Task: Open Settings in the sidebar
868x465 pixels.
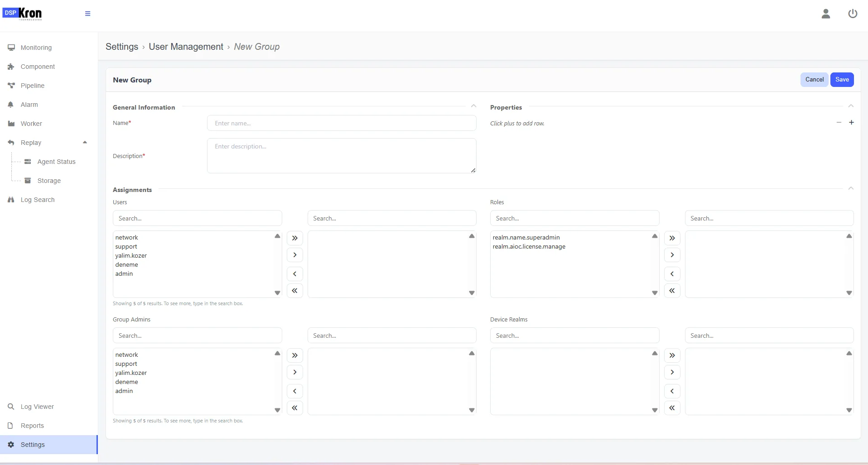Action: [x=49, y=445]
